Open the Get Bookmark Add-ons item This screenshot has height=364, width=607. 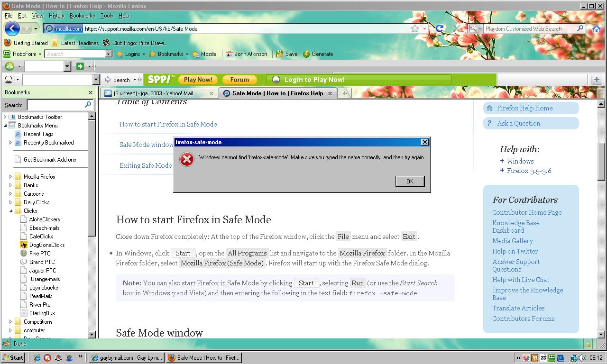(50, 160)
